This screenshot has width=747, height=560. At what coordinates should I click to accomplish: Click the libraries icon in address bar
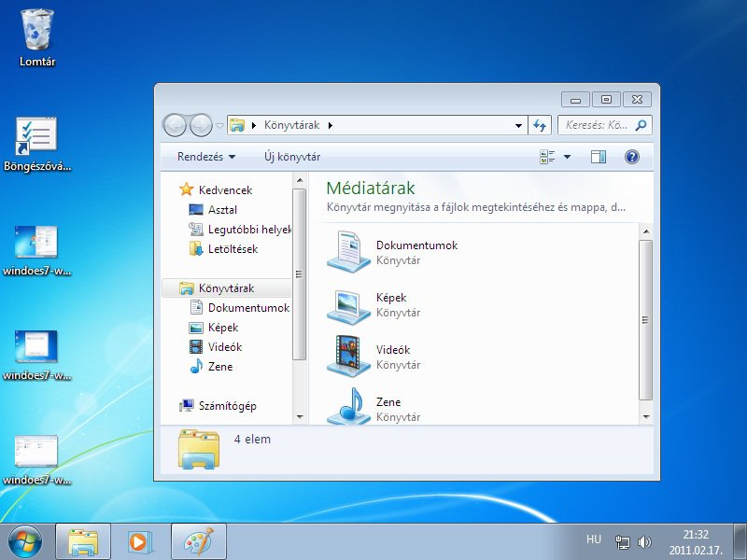237,125
